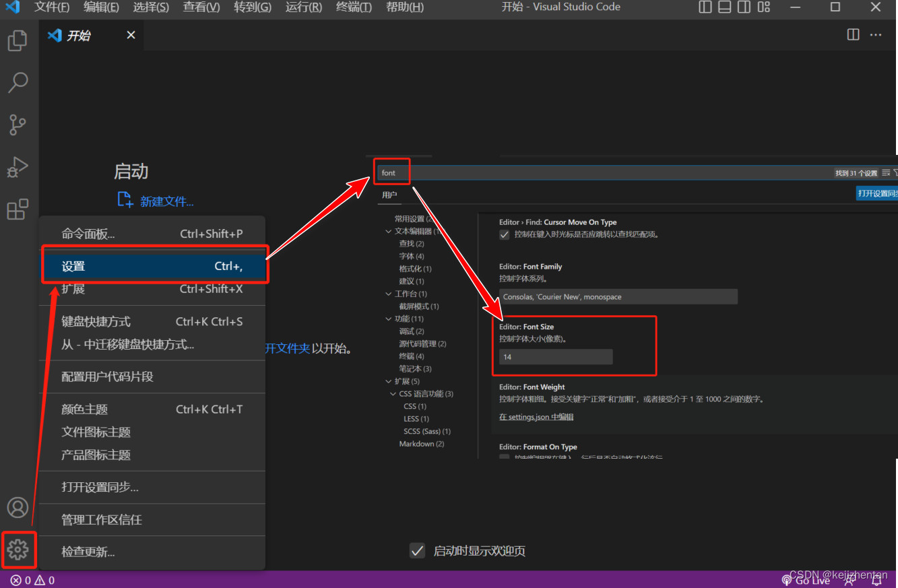The width and height of the screenshot is (898, 588).
Task: Click the Accounts icon in activity bar
Action: point(18,508)
